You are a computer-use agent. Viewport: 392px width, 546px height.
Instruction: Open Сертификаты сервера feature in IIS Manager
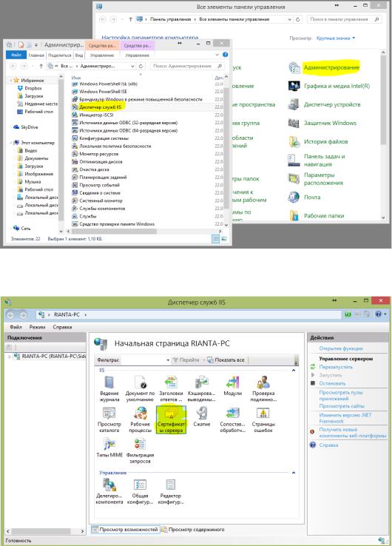(x=171, y=419)
